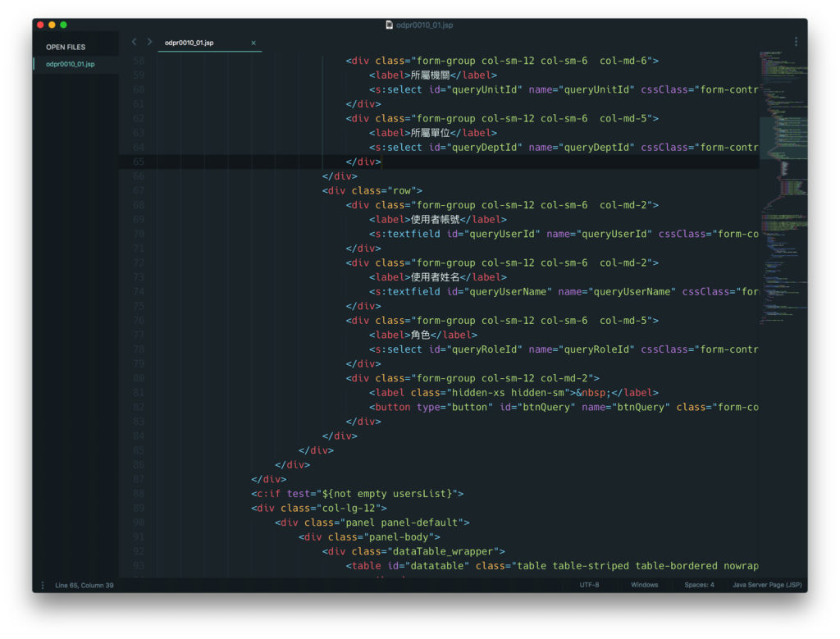This screenshot has height=639, width=840.
Task: Change the Java Server Page syntax mode
Action: 767,585
